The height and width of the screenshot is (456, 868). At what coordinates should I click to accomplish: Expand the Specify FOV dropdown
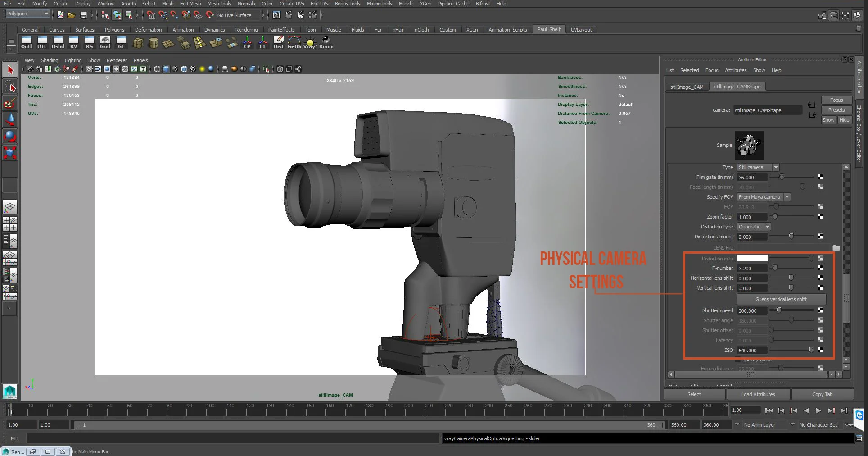764,197
